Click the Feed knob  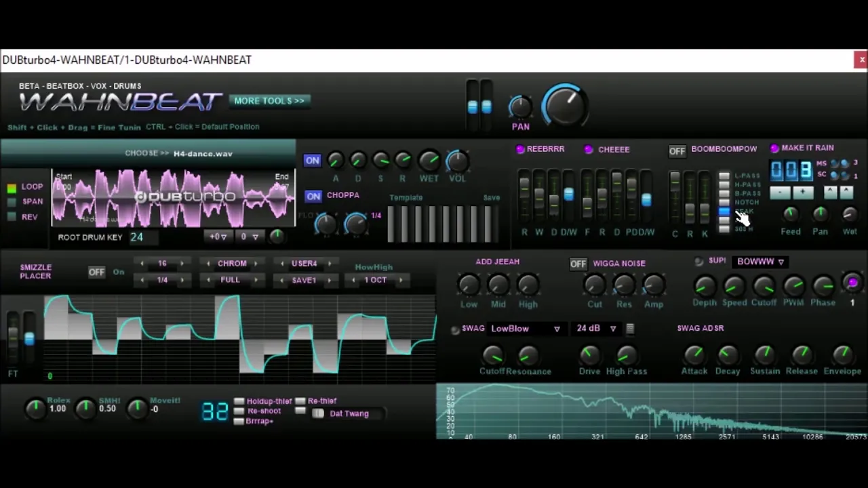click(x=791, y=215)
